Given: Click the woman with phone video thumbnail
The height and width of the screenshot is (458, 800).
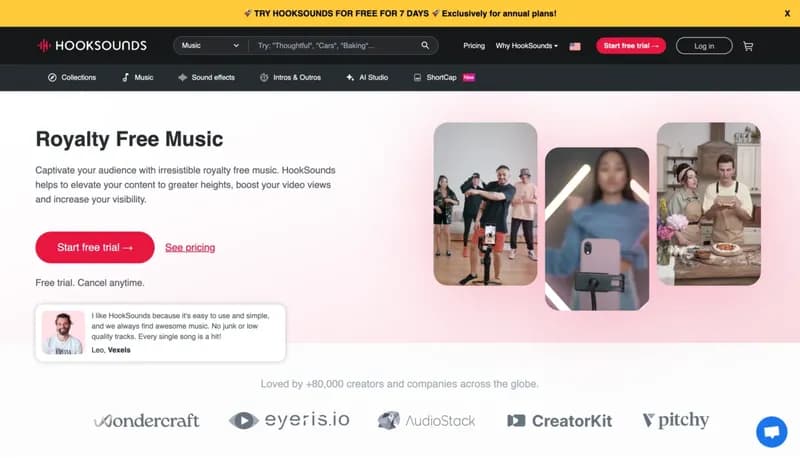Looking at the screenshot, I should [x=597, y=228].
